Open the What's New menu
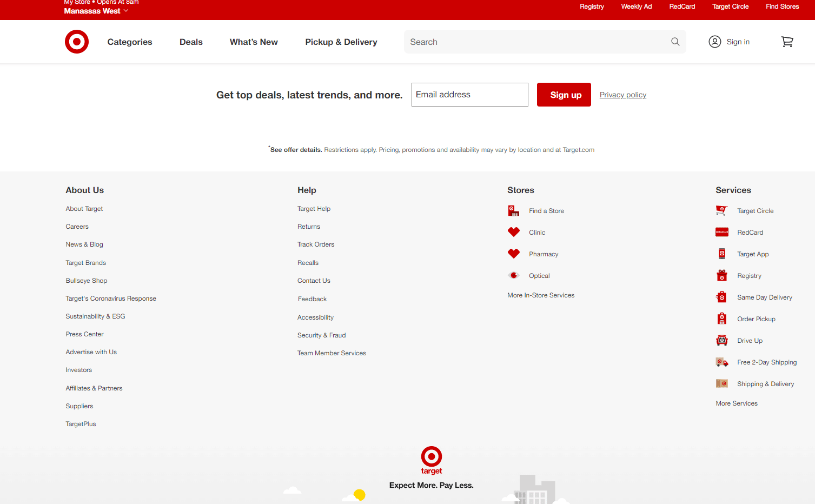 (x=254, y=42)
